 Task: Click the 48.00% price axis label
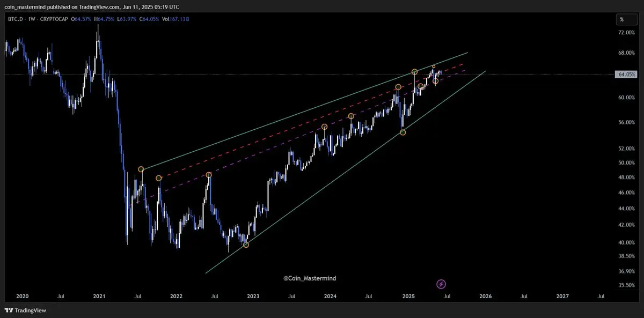[x=627, y=178]
